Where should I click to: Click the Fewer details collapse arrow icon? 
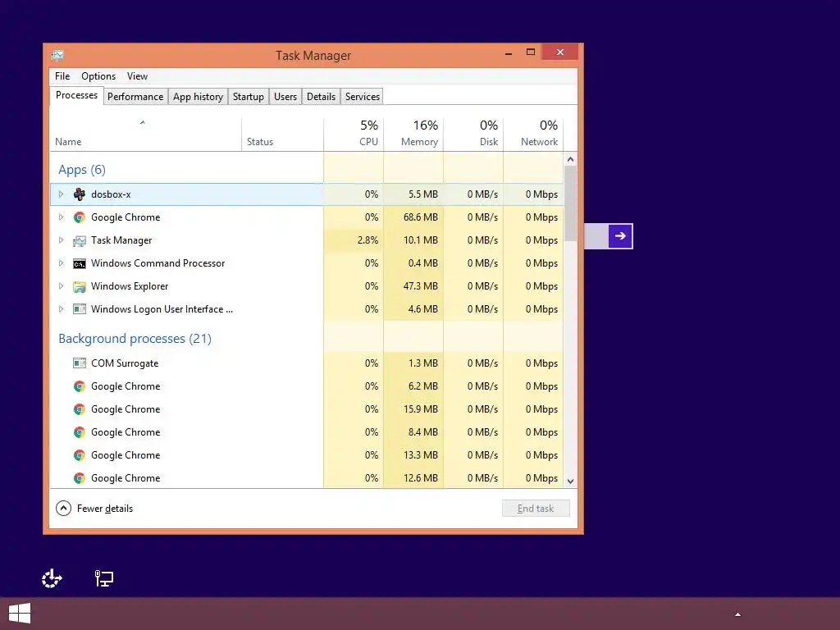63,509
